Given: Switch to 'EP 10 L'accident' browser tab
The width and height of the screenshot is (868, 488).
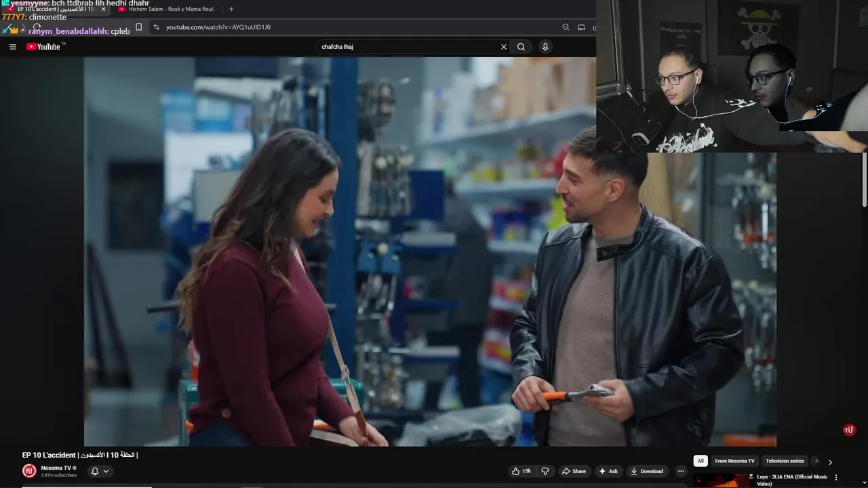Looking at the screenshot, I should (x=56, y=9).
